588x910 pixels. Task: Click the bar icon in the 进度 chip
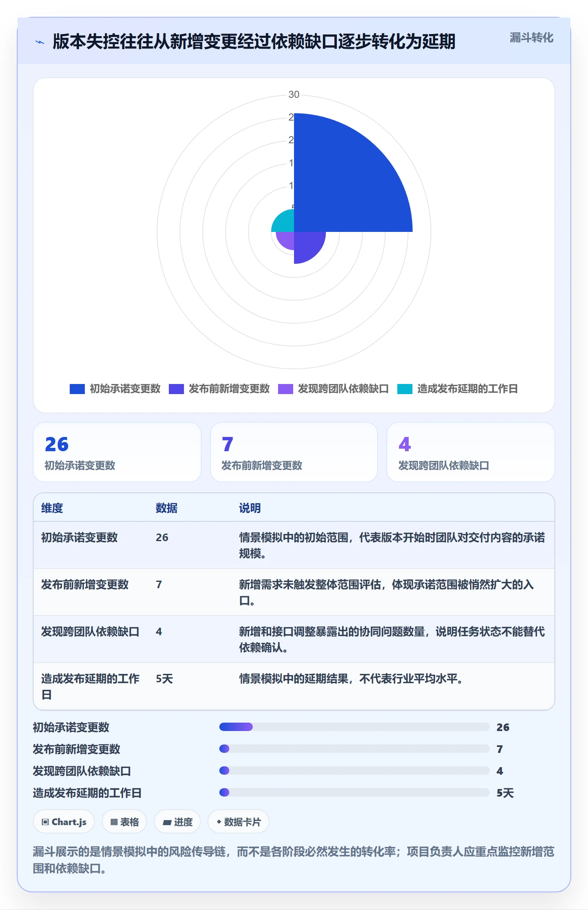click(167, 823)
